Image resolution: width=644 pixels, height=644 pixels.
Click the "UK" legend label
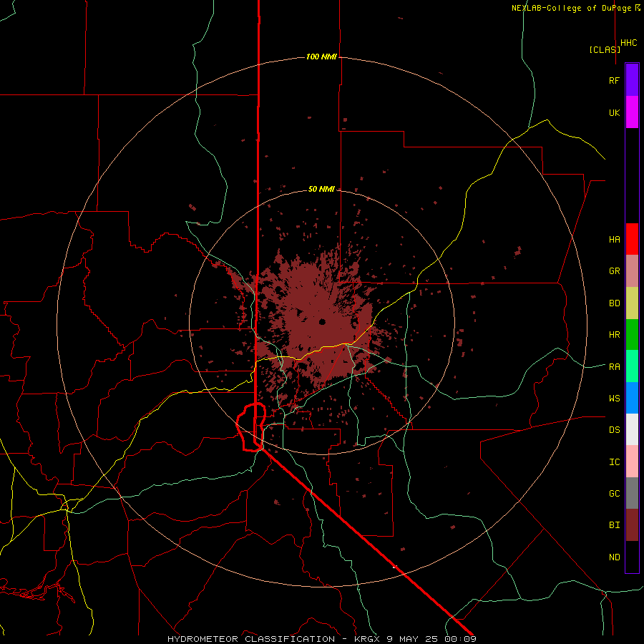[615, 112]
